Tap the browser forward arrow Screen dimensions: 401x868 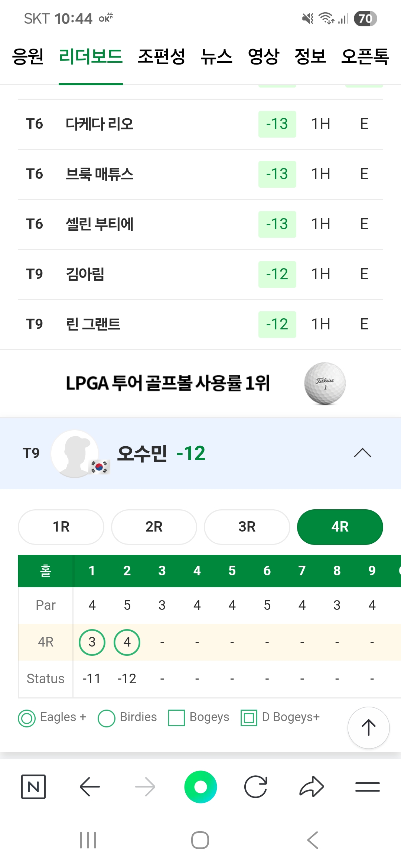coord(145,787)
